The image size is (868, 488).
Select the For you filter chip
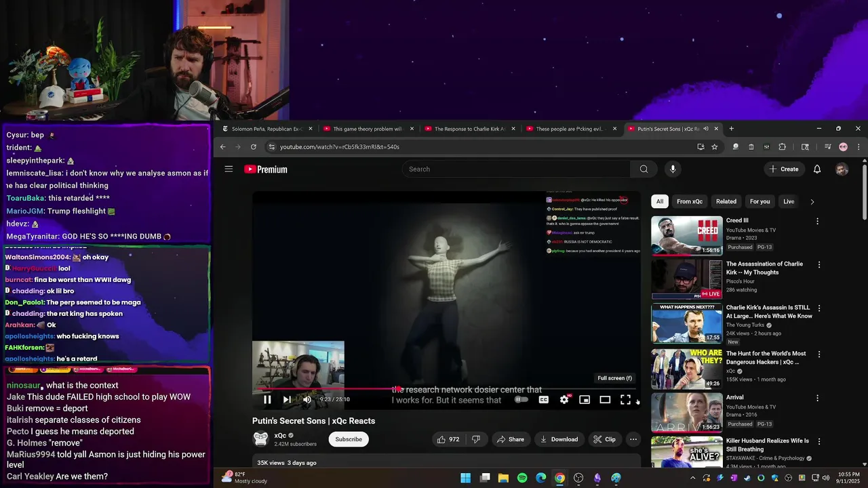click(760, 201)
